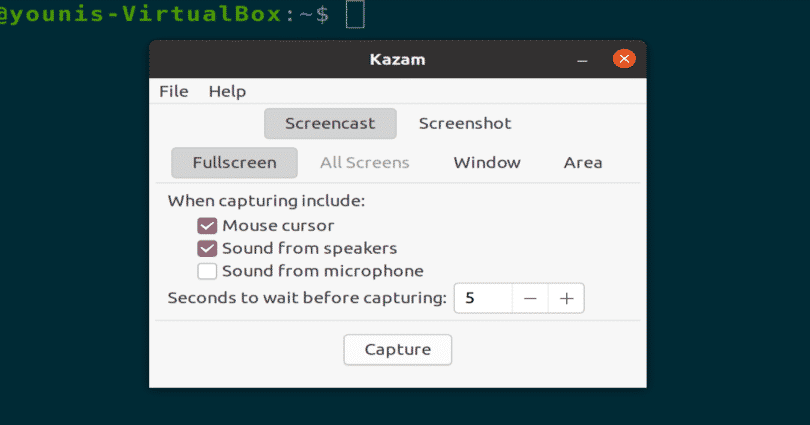Switch to Screencast mode

pyautogui.click(x=330, y=123)
